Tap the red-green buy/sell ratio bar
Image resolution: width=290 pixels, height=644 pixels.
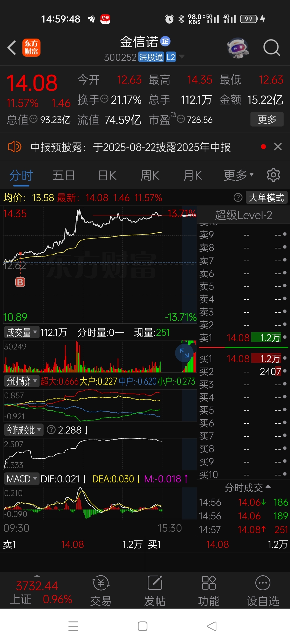[x=243, y=347]
